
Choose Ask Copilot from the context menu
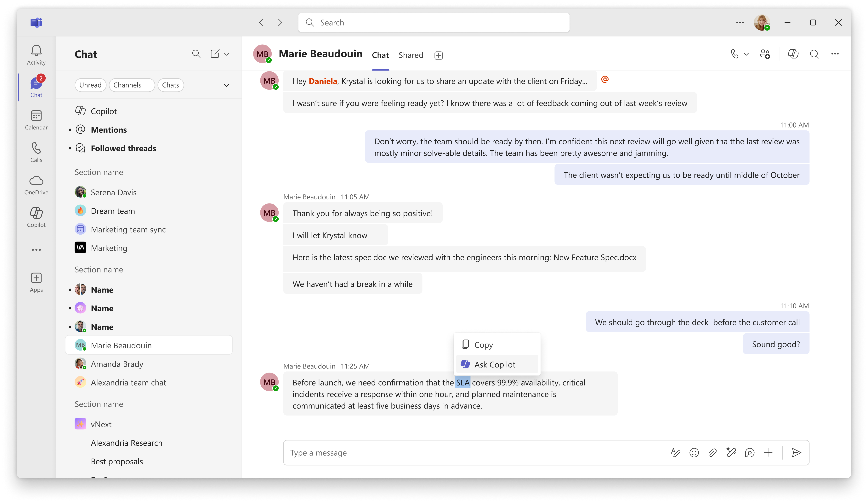[x=497, y=364]
